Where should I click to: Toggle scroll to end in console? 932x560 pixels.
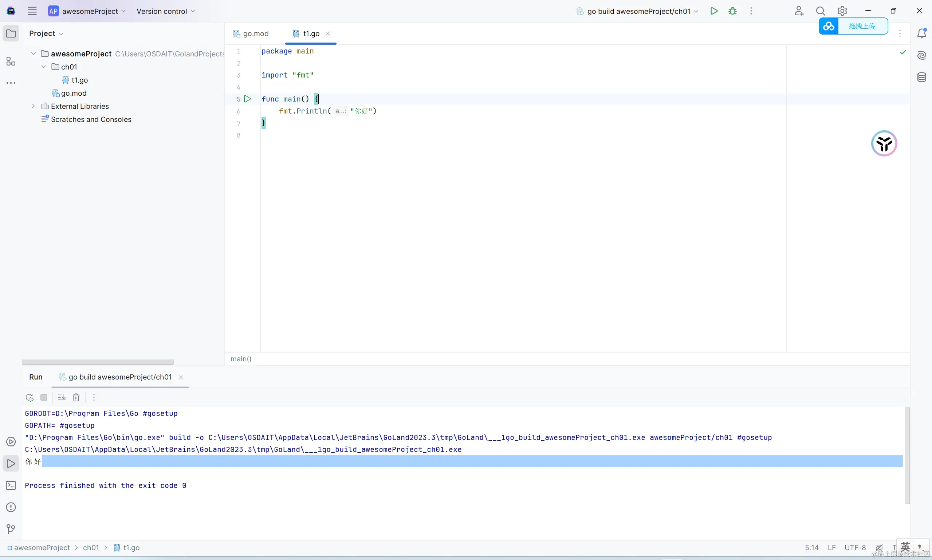coord(62,397)
